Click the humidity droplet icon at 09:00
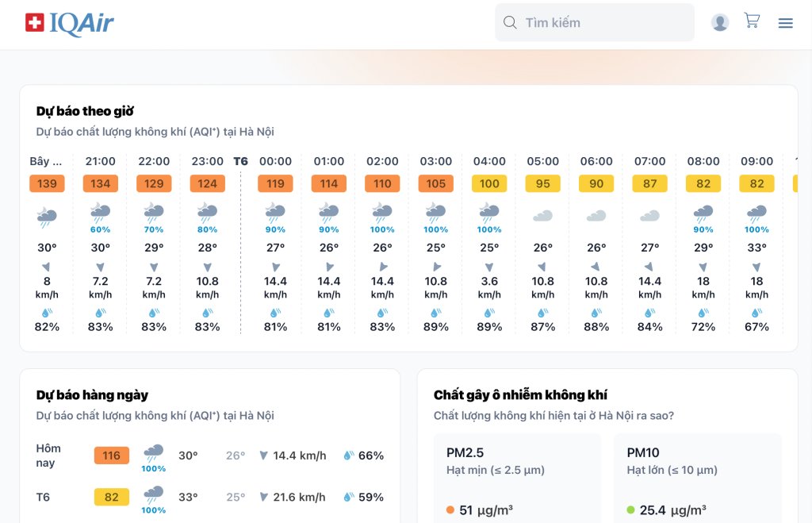Screen dimensions: 812x523 click(756, 313)
